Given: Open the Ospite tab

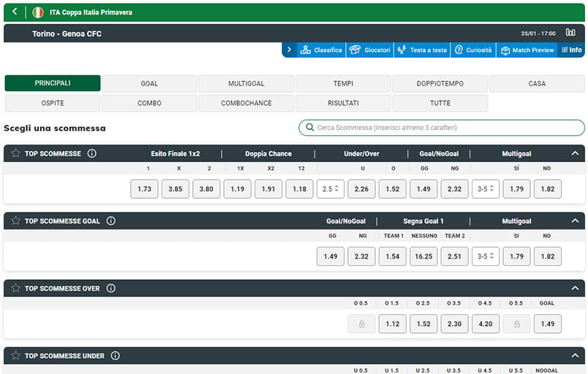Looking at the screenshot, I should [x=53, y=103].
